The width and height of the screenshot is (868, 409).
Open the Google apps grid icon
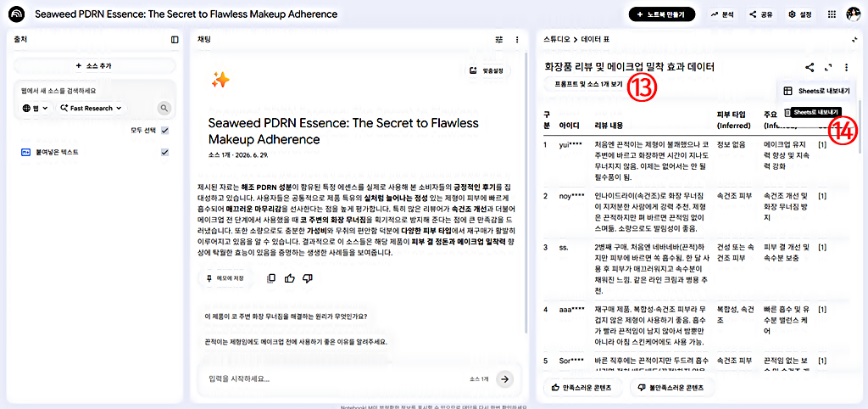(832, 15)
